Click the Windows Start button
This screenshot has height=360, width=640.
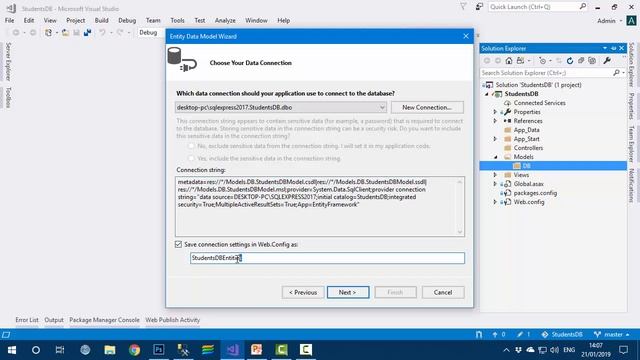click(11, 350)
